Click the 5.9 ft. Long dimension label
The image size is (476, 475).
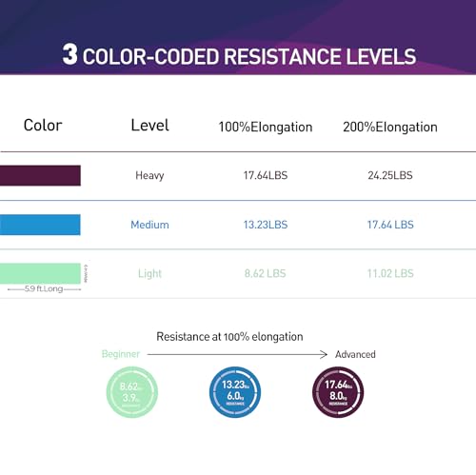coord(44,288)
